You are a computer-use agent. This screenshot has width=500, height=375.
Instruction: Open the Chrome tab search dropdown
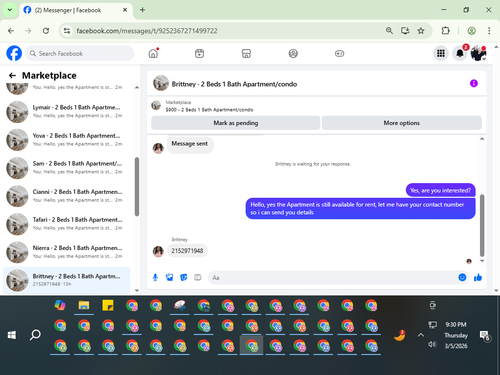click(10, 10)
